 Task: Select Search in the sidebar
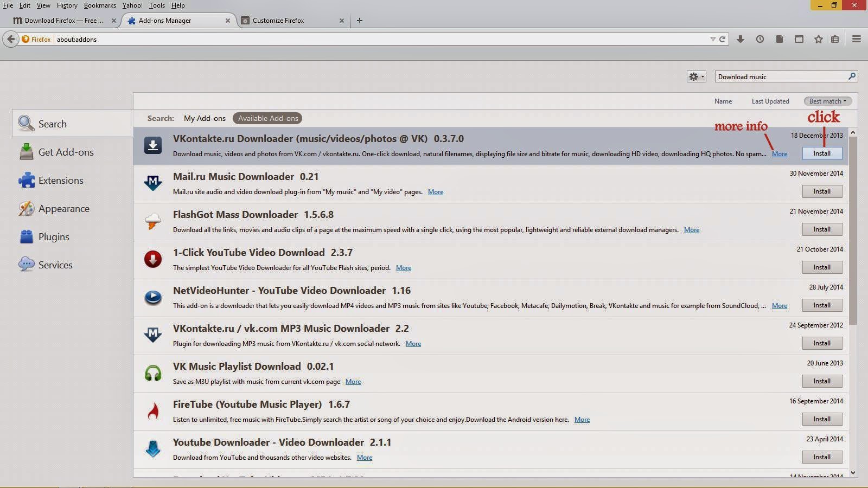(73, 124)
